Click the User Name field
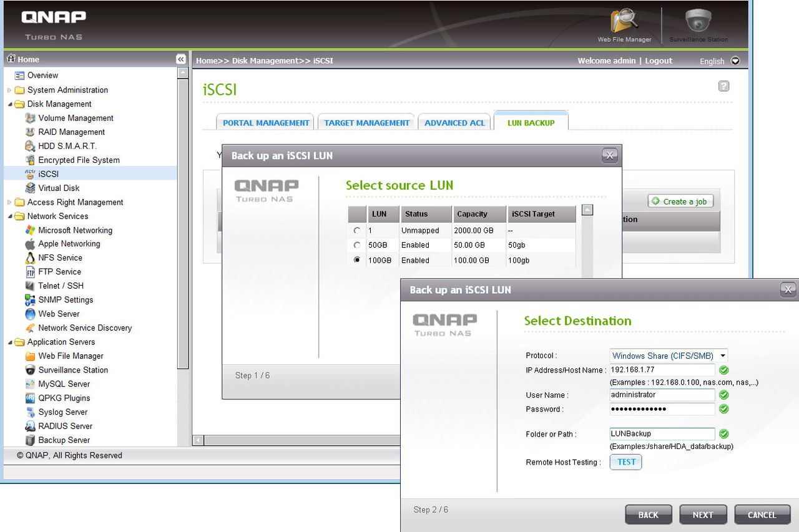Viewport: 799px width, 532px height. pyautogui.click(x=662, y=395)
